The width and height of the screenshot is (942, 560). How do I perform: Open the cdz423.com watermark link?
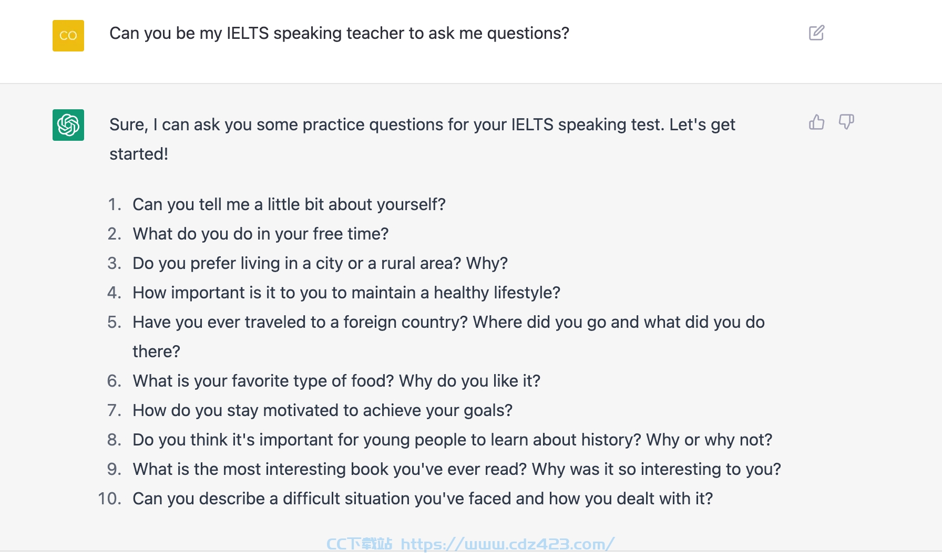(x=507, y=544)
